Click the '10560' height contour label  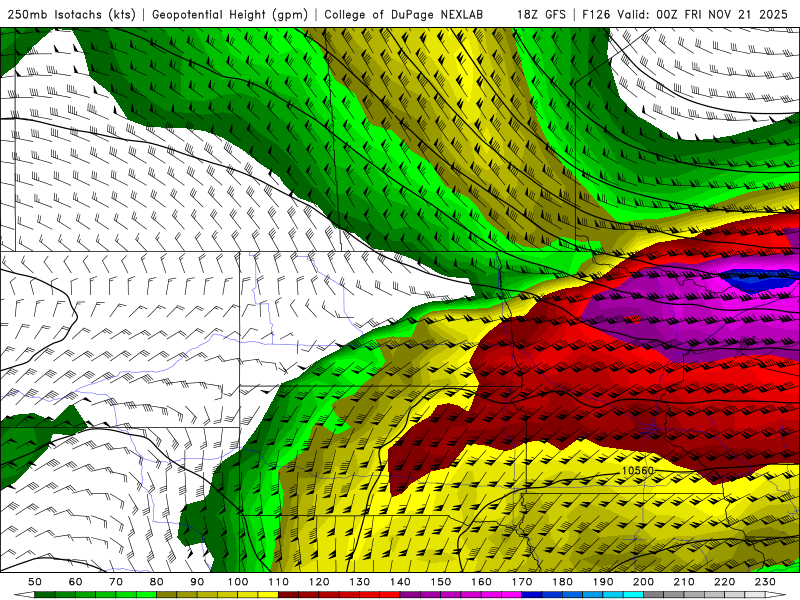click(x=638, y=470)
